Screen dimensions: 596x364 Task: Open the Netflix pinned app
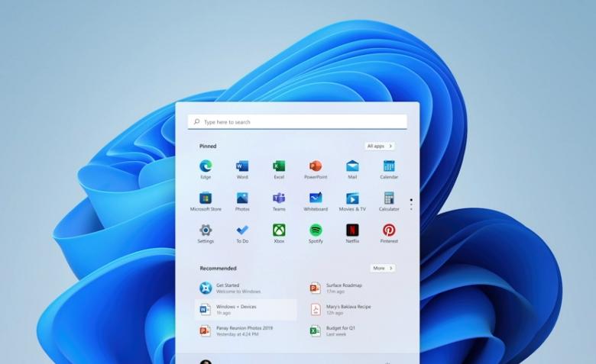(x=352, y=234)
